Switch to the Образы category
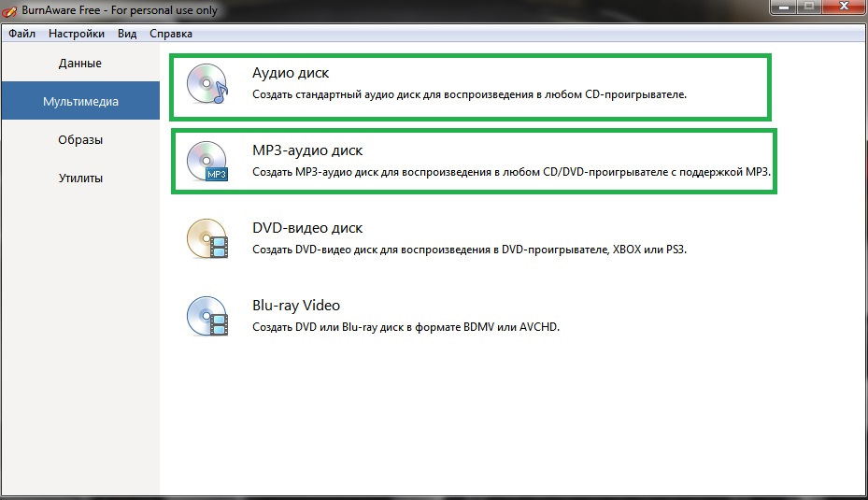868x500 pixels. pyautogui.click(x=80, y=139)
